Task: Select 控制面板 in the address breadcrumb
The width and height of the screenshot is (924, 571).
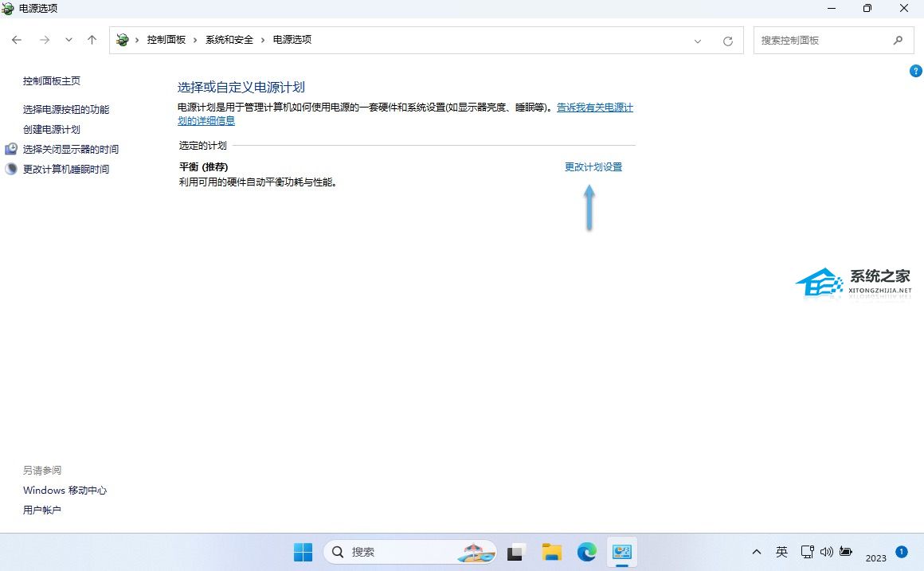Action: point(166,40)
